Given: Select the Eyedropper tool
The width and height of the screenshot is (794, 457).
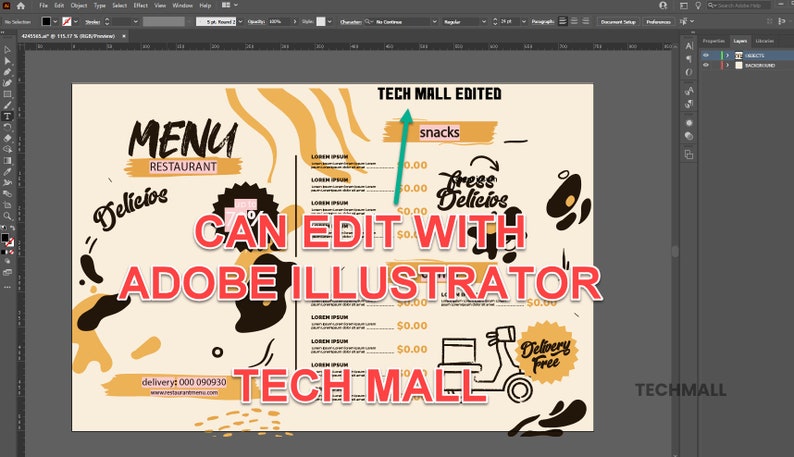Looking at the screenshot, I should (7, 172).
